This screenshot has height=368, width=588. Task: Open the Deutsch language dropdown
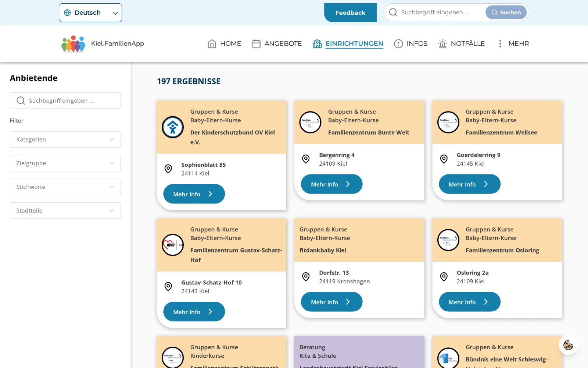point(90,13)
